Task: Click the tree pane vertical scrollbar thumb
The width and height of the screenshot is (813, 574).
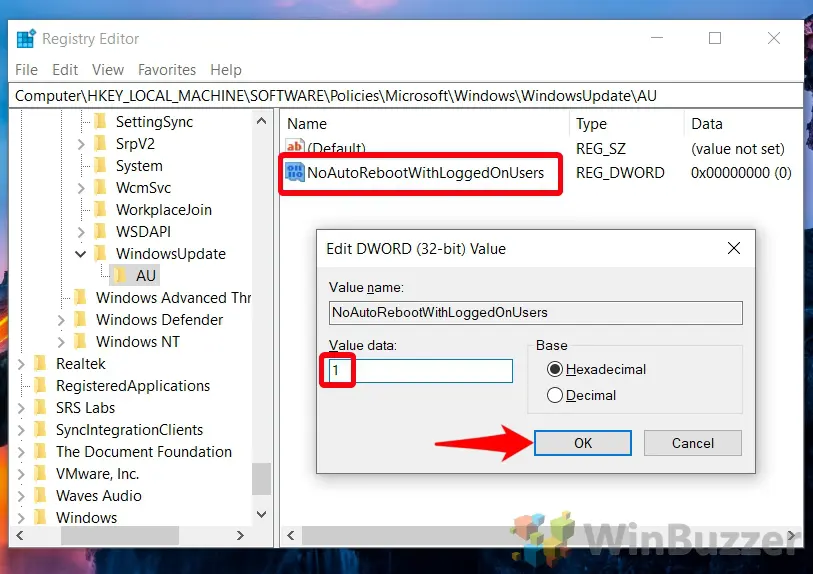Action: 261,479
